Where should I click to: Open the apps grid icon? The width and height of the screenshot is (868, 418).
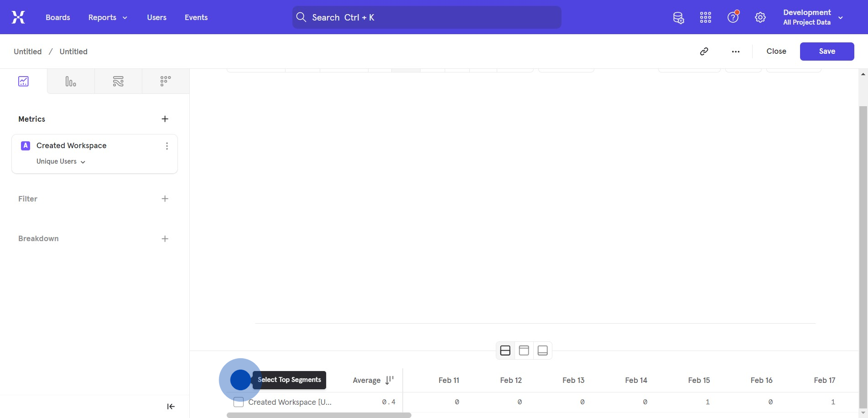click(x=706, y=18)
